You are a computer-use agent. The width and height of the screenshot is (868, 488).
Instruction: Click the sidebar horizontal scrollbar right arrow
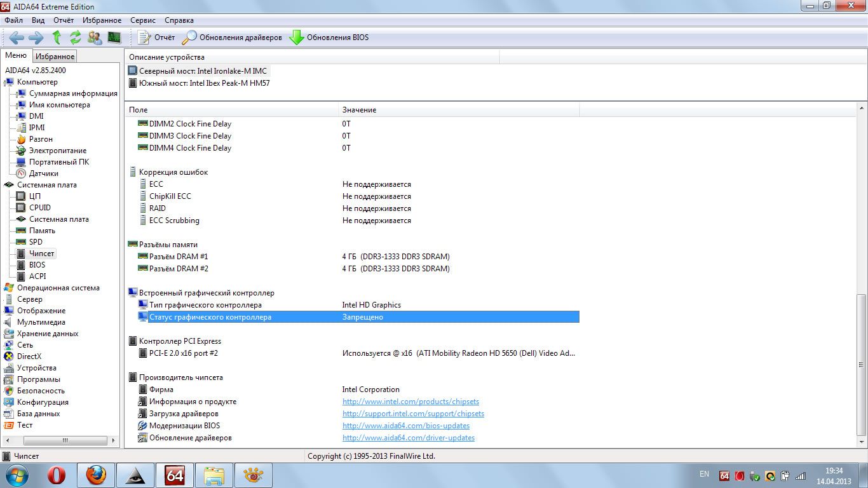[114, 440]
